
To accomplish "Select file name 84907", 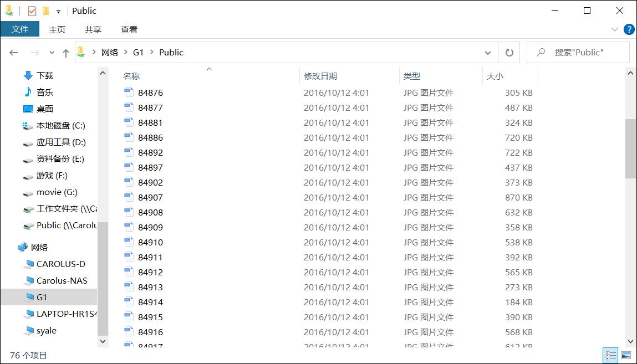I will coord(150,198).
